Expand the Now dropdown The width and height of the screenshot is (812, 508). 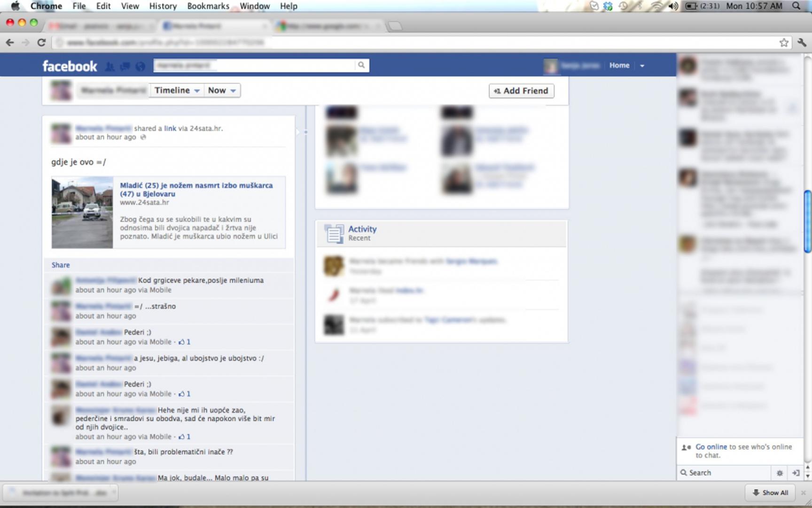(x=222, y=90)
